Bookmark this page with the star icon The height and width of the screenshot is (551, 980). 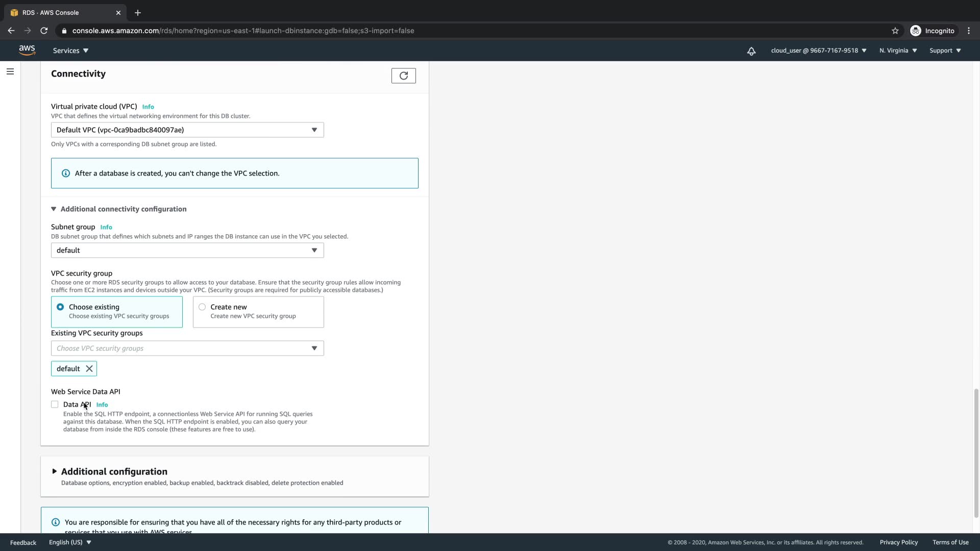point(895,31)
